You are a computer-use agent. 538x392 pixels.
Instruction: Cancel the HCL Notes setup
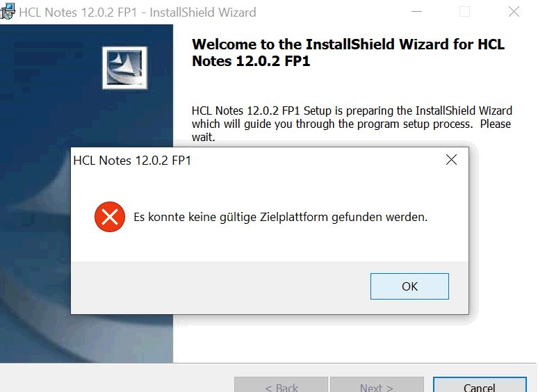point(480,385)
